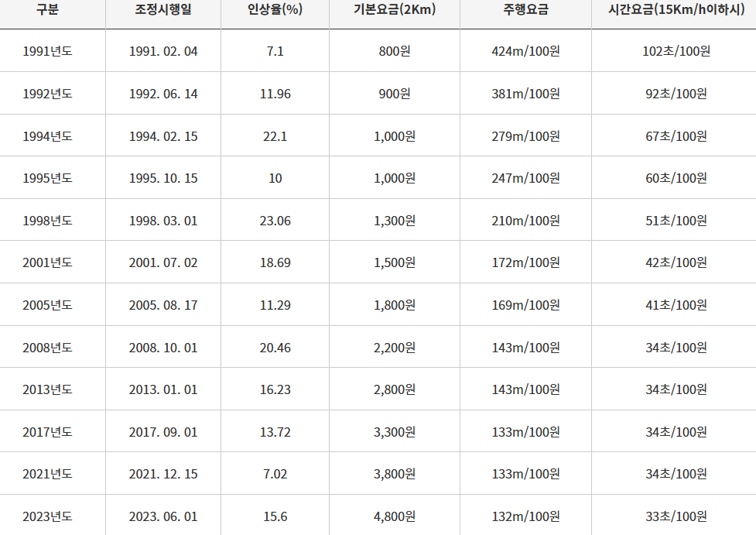Screen dimensions: 756x535
Task: Click the 279m/100원 distance fare cell
Action: [525, 136]
